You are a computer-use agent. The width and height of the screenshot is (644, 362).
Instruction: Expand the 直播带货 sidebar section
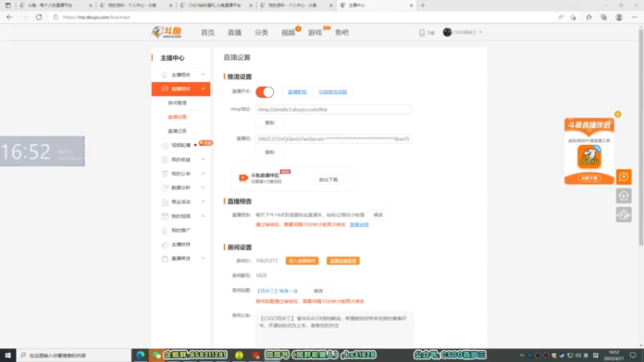point(203,258)
